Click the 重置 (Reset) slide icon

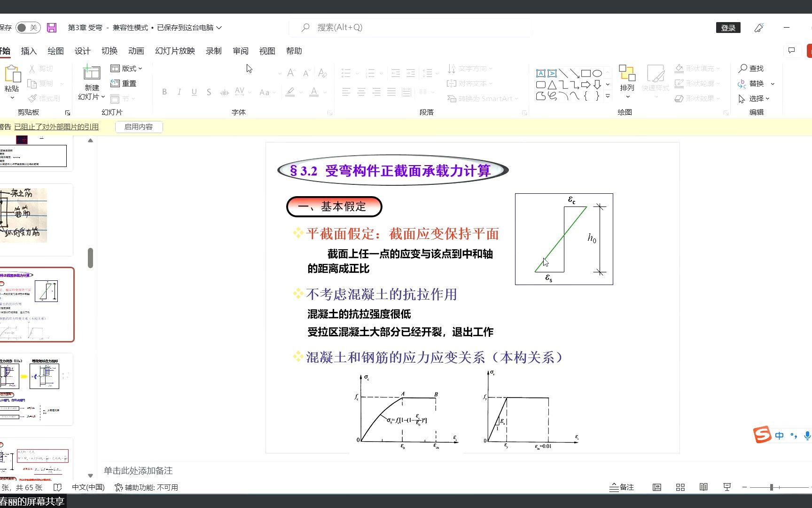(124, 83)
